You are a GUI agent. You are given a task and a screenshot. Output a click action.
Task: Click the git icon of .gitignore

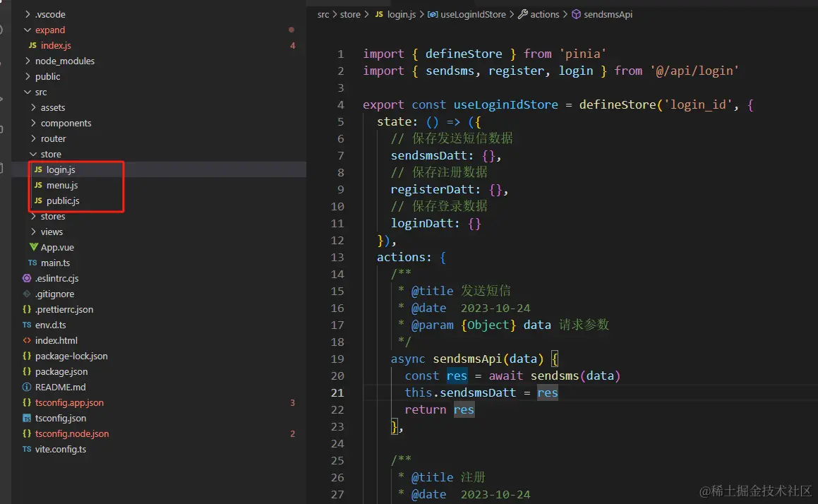[x=27, y=294]
